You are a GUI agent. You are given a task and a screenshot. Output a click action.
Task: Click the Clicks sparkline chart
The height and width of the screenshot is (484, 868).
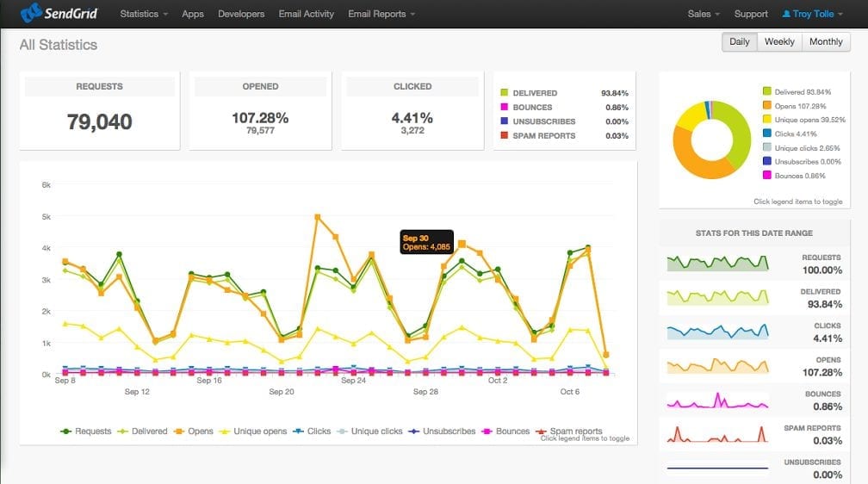click(x=717, y=332)
